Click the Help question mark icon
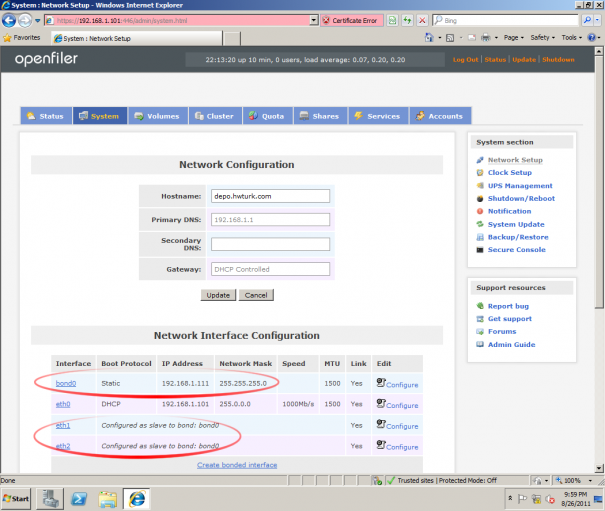605x511 pixels. [591, 37]
